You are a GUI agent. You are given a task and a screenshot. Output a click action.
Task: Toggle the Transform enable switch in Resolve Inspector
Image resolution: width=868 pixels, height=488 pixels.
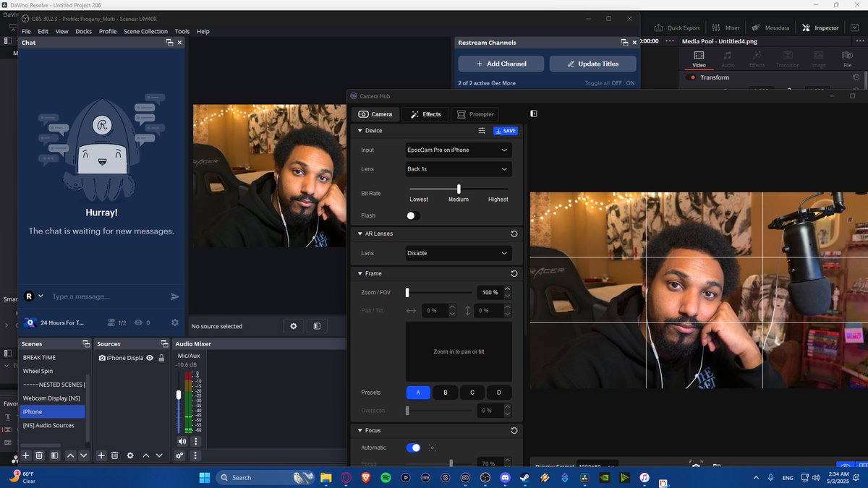(x=691, y=77)
